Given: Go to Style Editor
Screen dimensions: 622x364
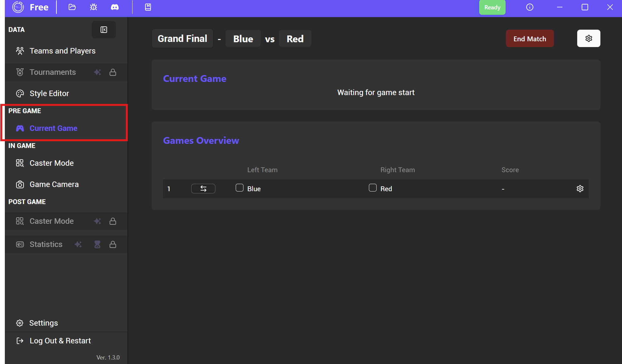Looking at the screenshot, I should coord(49,93).
